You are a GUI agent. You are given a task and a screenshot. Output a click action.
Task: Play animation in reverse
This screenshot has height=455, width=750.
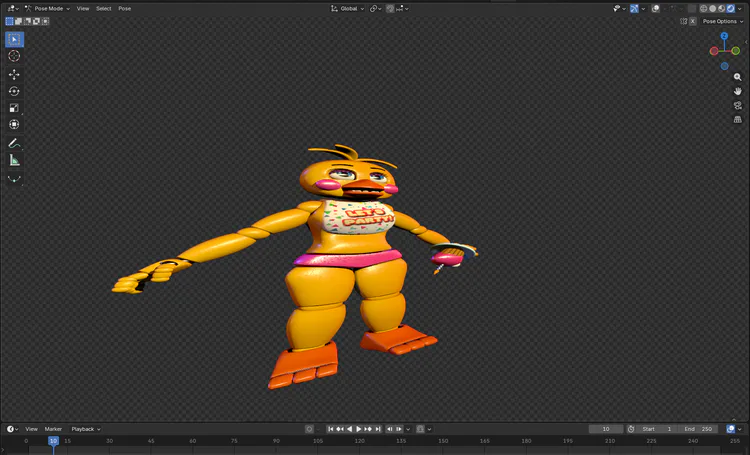tap(349, 429)
